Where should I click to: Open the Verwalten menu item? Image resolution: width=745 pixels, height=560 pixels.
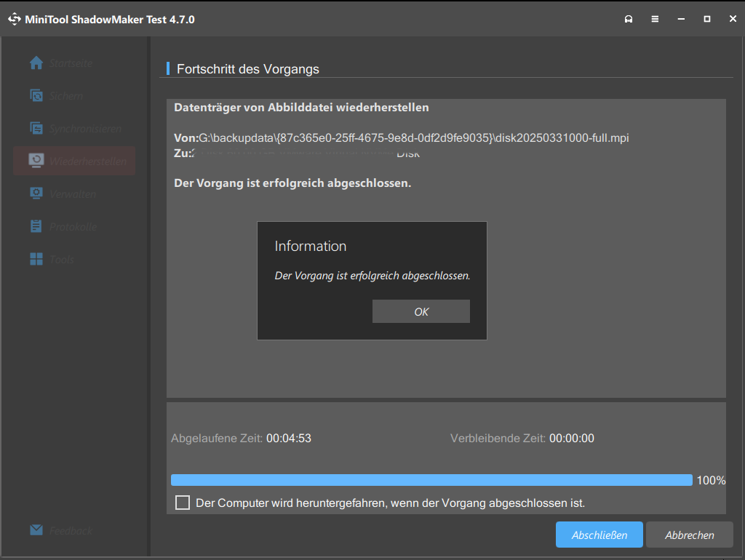click(74, 193)
